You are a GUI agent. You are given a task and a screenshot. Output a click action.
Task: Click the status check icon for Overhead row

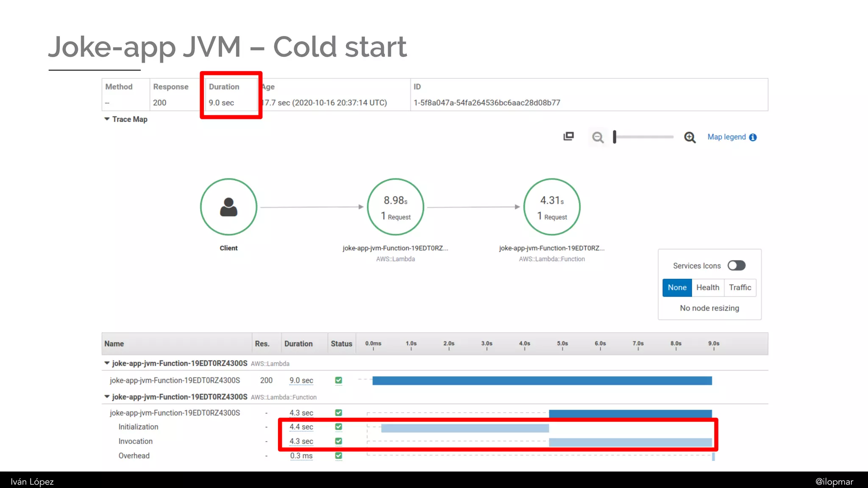(x=338, y=456)
